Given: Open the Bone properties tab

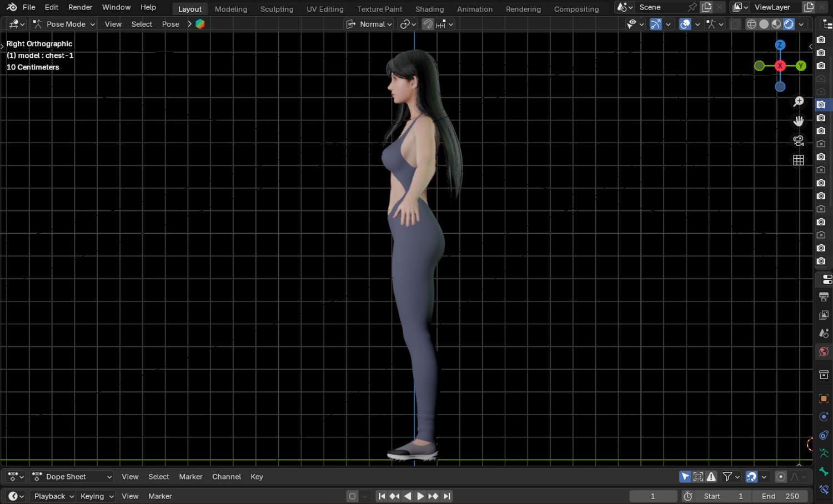Looking at the screenshot, I should 824,472.
